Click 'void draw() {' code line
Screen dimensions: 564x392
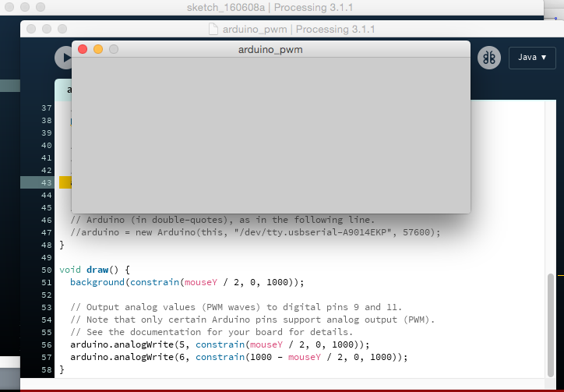point(94,270)
